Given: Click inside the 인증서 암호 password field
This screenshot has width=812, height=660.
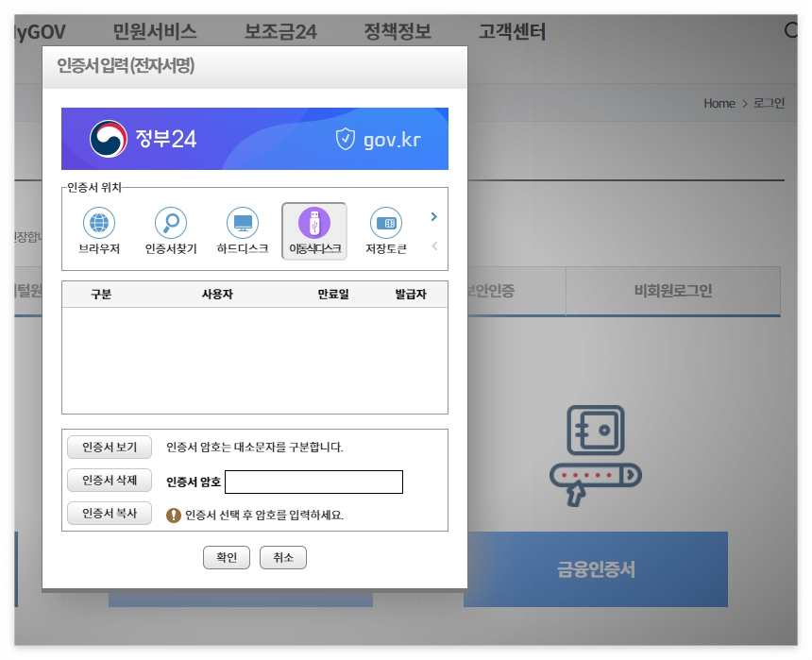Looking at the screenshot, I should tap(314, 482).
